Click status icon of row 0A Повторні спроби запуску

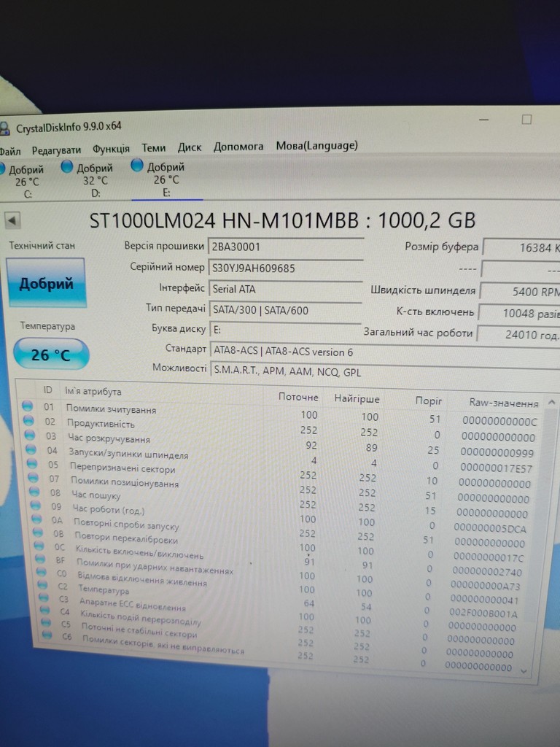[x=37, y=519]
